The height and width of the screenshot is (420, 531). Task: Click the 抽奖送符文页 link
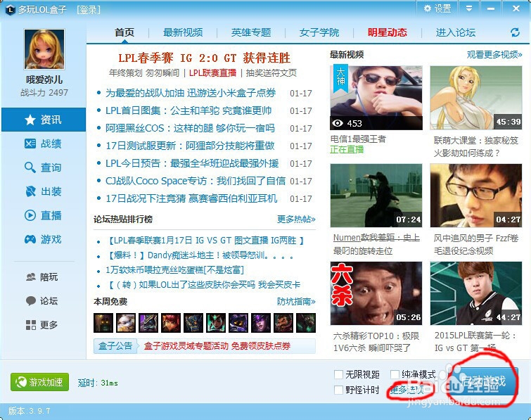[271, 73]
